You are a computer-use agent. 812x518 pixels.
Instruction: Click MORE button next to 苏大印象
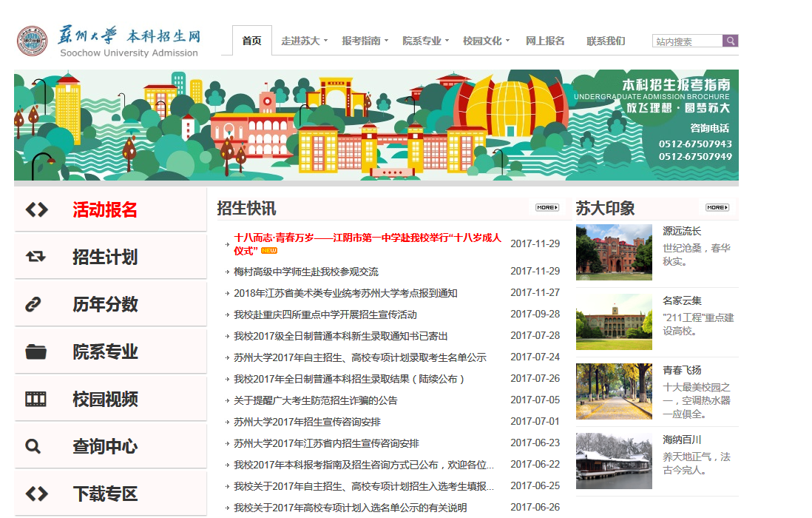click(x=717, y=208)
